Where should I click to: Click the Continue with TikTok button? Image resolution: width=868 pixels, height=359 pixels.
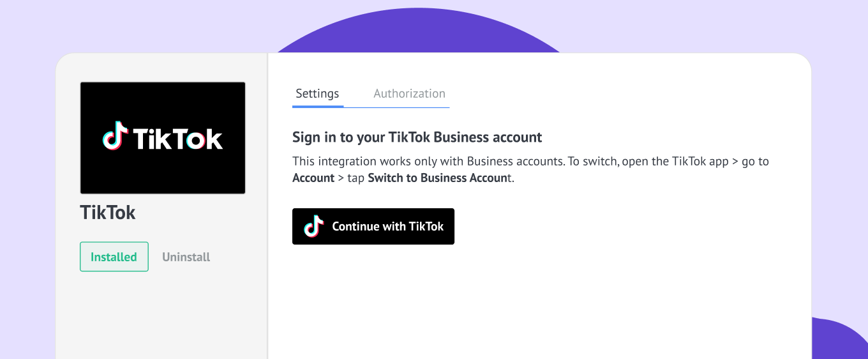coord(373,226)
